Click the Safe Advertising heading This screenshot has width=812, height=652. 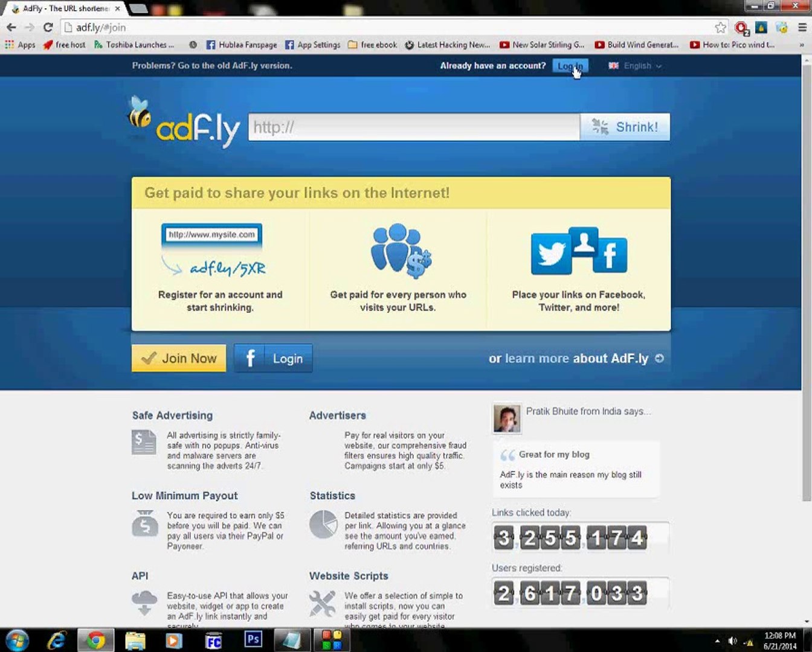coord(172,415)
